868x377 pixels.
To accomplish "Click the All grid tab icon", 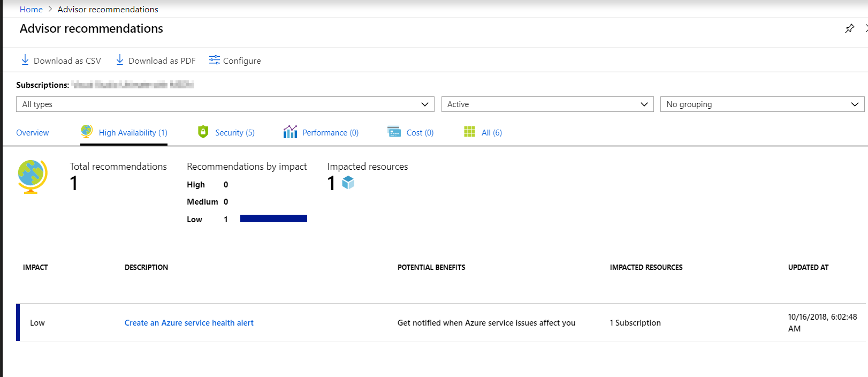I will (469, 132).
